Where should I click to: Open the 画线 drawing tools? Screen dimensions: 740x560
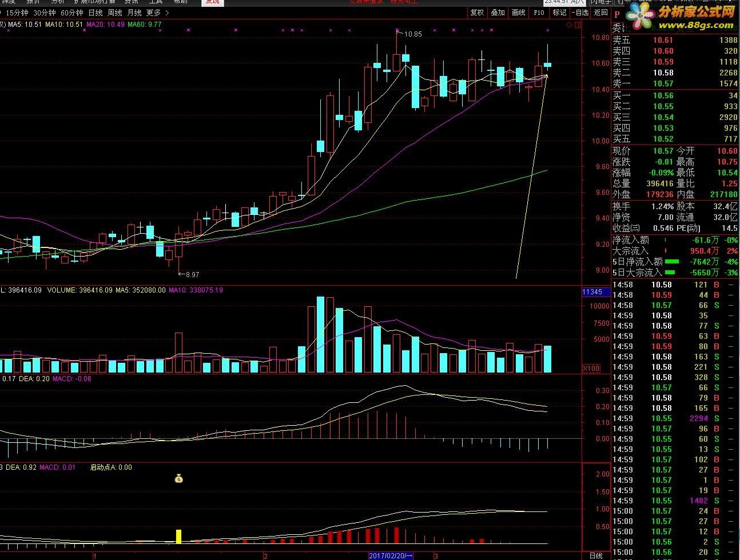click(518, 13)
